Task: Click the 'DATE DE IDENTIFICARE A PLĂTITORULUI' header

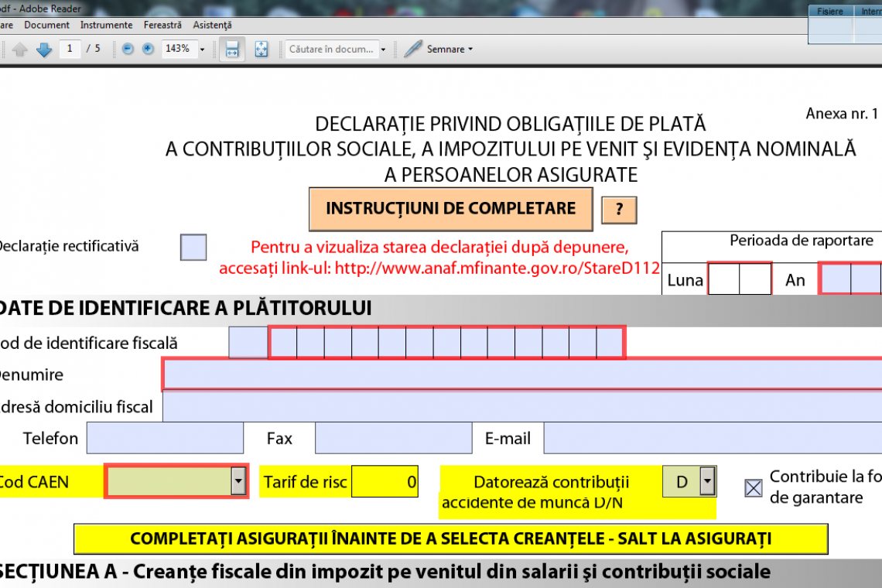Action: click(185, 309)
